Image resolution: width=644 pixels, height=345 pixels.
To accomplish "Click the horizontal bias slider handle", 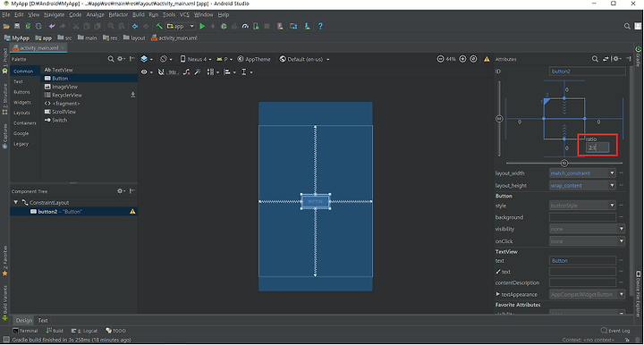I will (x=564, y=164).
